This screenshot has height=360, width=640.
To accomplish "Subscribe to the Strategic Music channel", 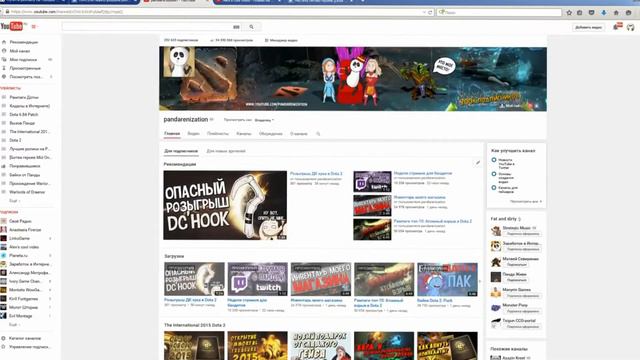I will (x=523, y=234).
